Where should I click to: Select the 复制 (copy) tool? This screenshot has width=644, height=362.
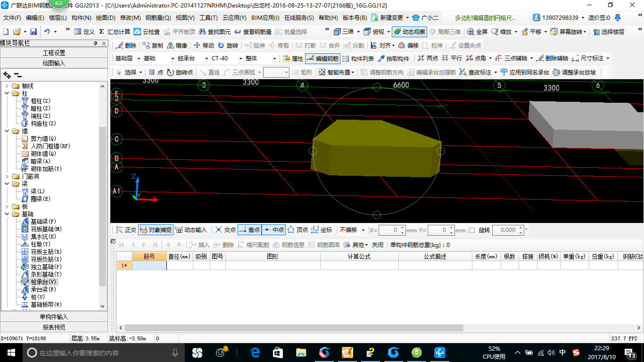click(153, 46)
